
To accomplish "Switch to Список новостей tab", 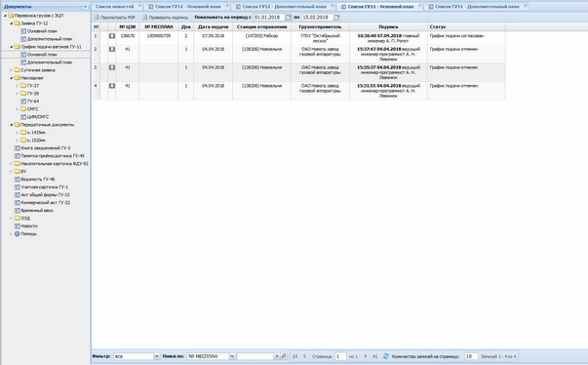I will click(114, 7).
